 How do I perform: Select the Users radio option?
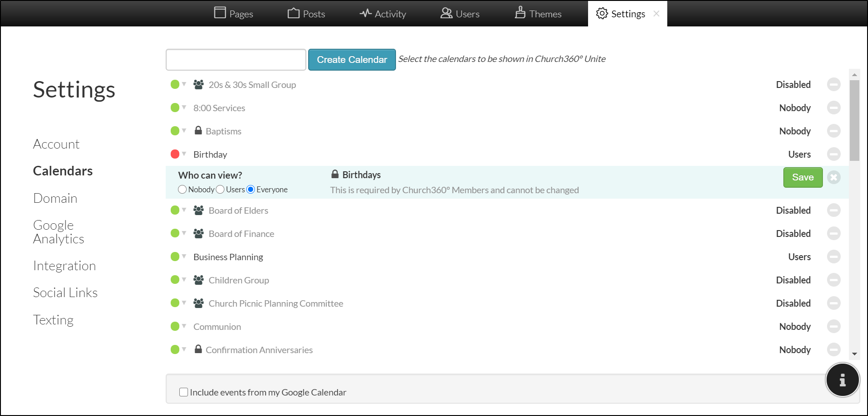click(x=220, y=190)
